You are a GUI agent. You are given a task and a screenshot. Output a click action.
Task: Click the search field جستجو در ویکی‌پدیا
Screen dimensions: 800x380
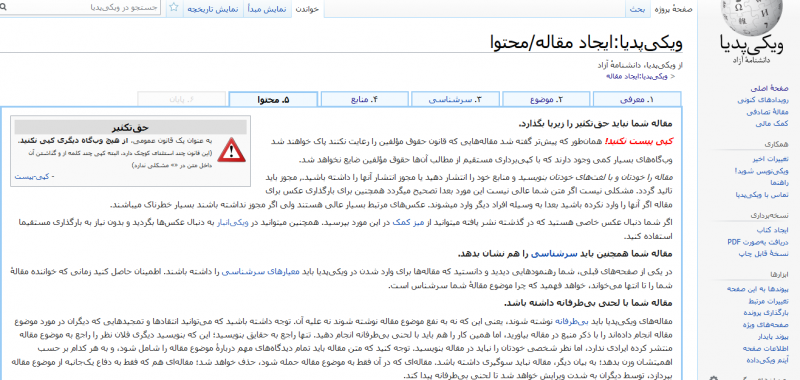click(x=79, y=8)
